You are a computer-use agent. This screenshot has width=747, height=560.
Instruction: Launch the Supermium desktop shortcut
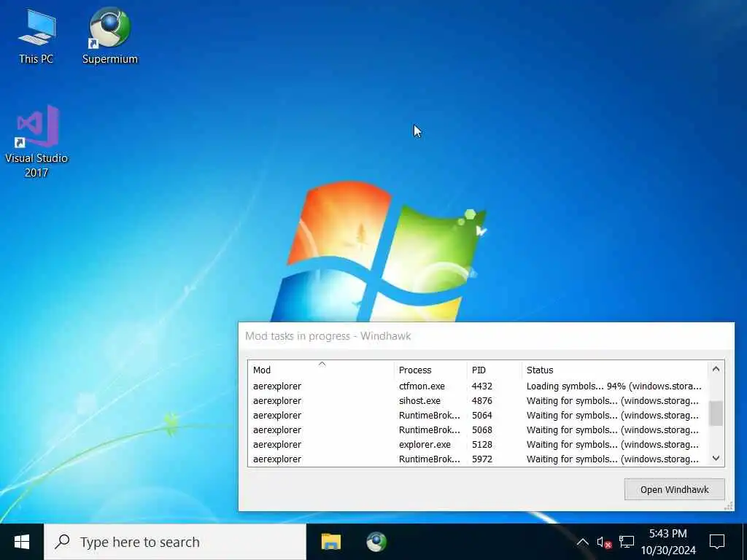click(x=110, y=36)
